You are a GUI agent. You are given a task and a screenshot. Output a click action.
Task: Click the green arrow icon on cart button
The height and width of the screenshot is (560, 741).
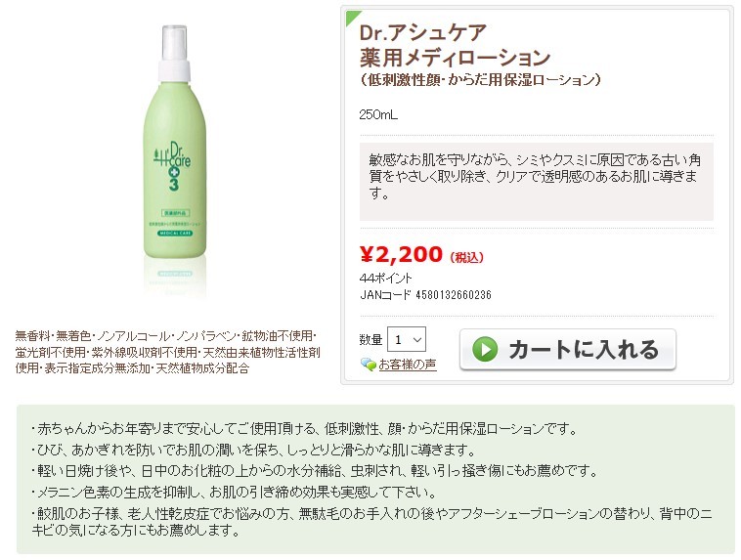[485, 349]
